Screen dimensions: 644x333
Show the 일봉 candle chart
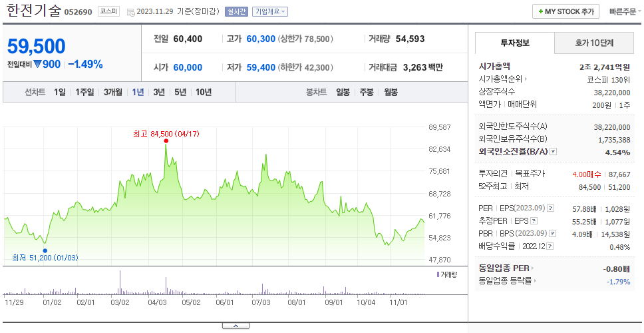343,92
